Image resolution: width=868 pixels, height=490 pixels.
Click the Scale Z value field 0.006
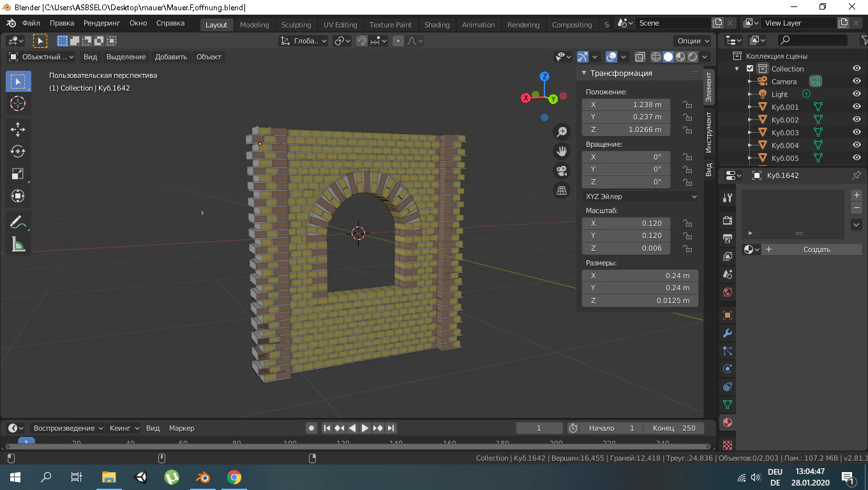(626, 248)
